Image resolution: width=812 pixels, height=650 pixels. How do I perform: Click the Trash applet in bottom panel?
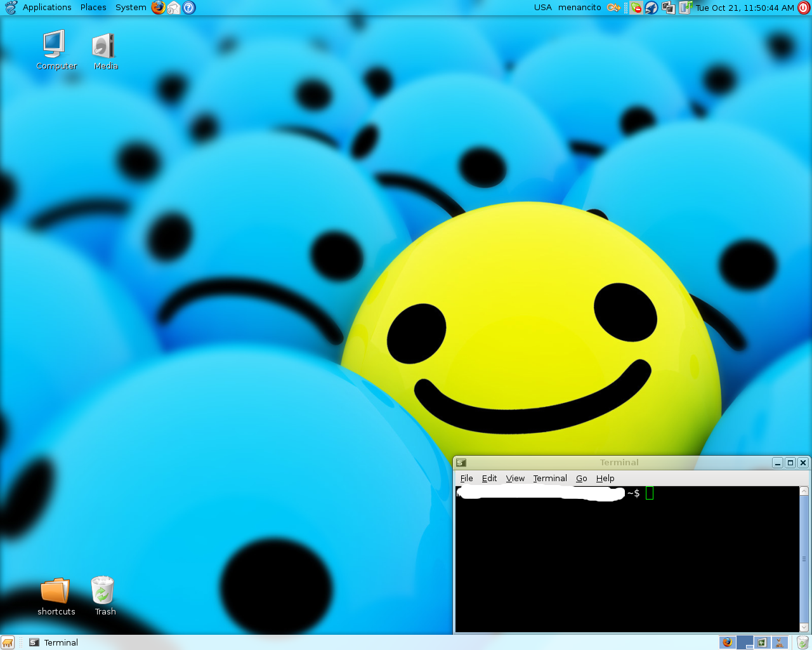(x=803, y=642)
